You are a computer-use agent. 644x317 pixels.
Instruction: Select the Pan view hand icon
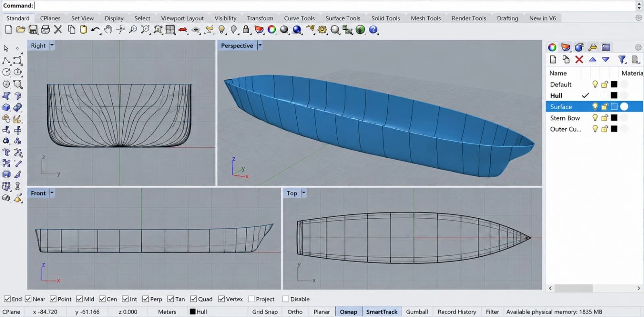(x=108, y=29)
